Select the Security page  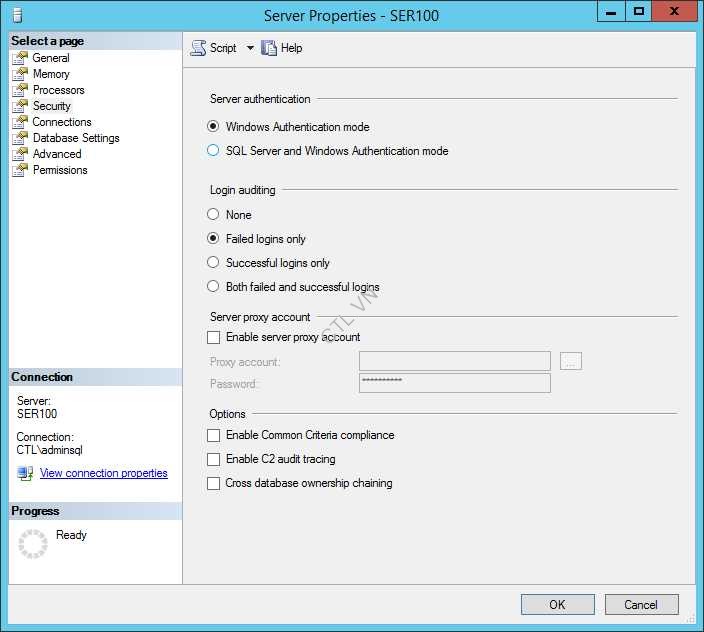click(x=52, y=106)
